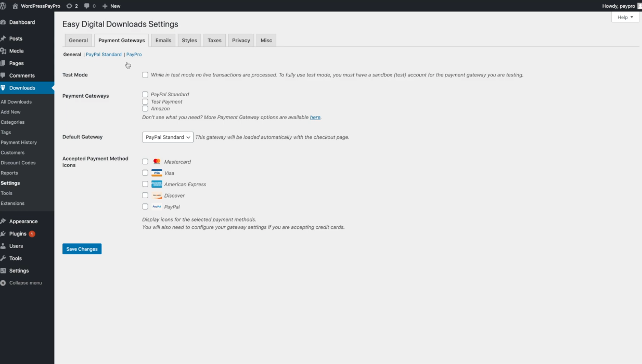Click the comments bubble icon in admin bar
Viewport: 642px width, 364px height.
[x=87, y=6]
